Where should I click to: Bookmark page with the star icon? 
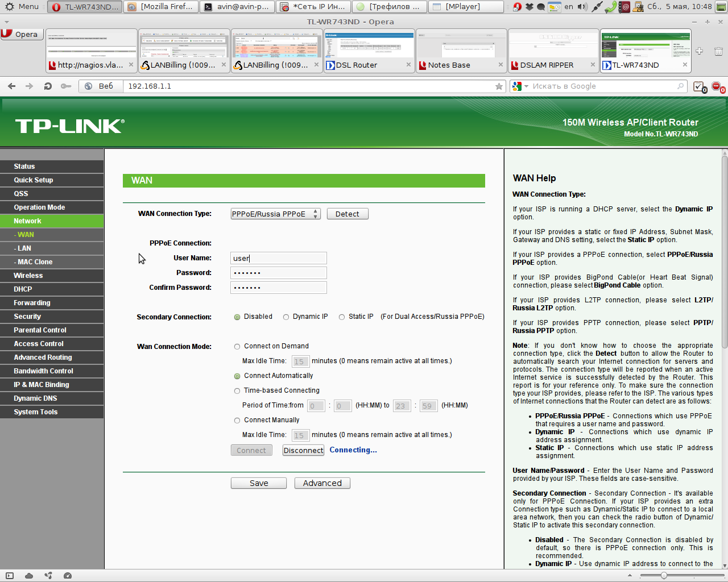(x=499, y=86)
